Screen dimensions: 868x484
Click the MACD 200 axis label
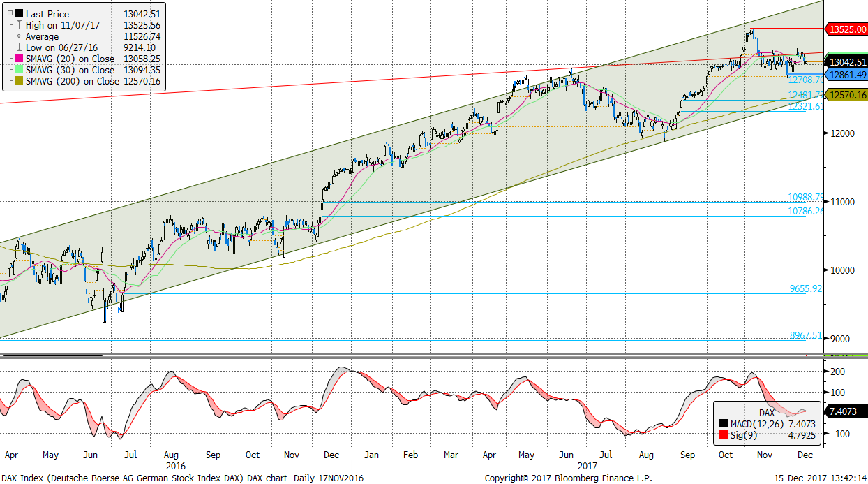837,372
